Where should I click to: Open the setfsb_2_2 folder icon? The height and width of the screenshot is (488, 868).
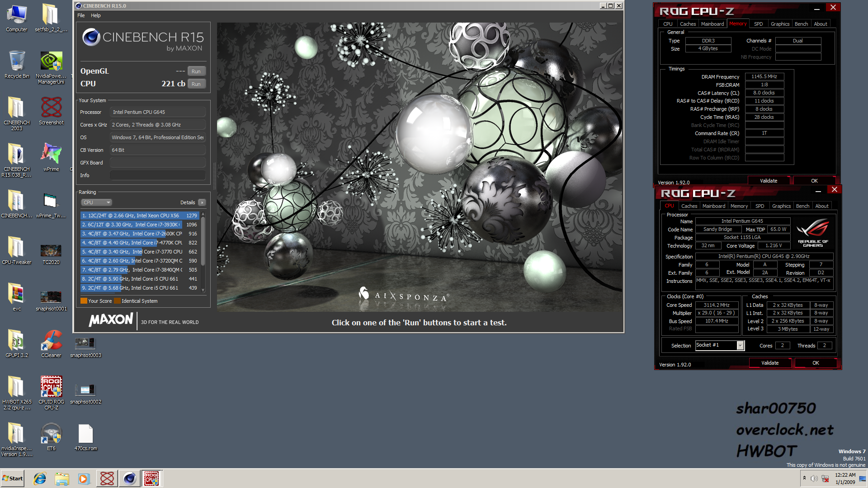(x=51, y=18)
